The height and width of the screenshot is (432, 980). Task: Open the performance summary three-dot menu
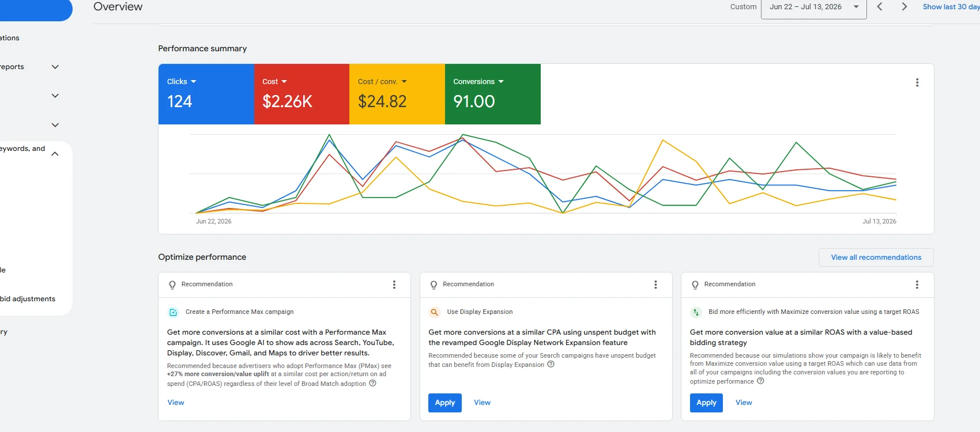[x=917, y=82]
